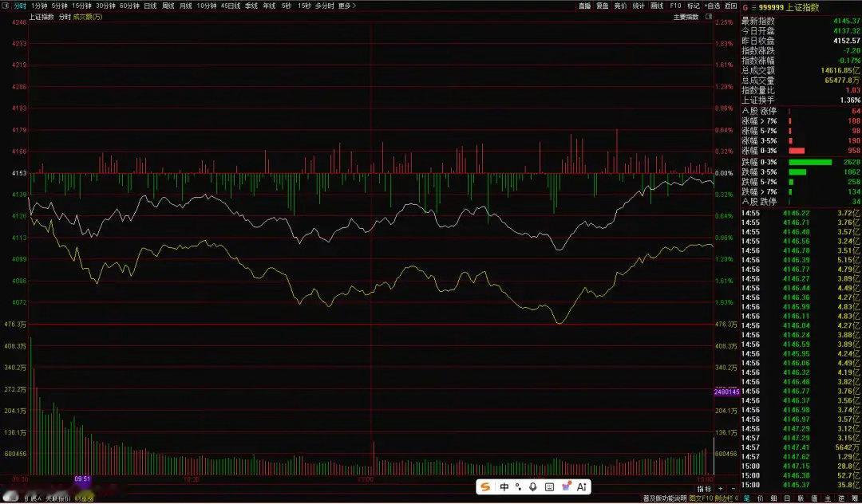Screen dimensions: 862x504
Task: Click the 成交额(万) indicator label
Action: 88,17
